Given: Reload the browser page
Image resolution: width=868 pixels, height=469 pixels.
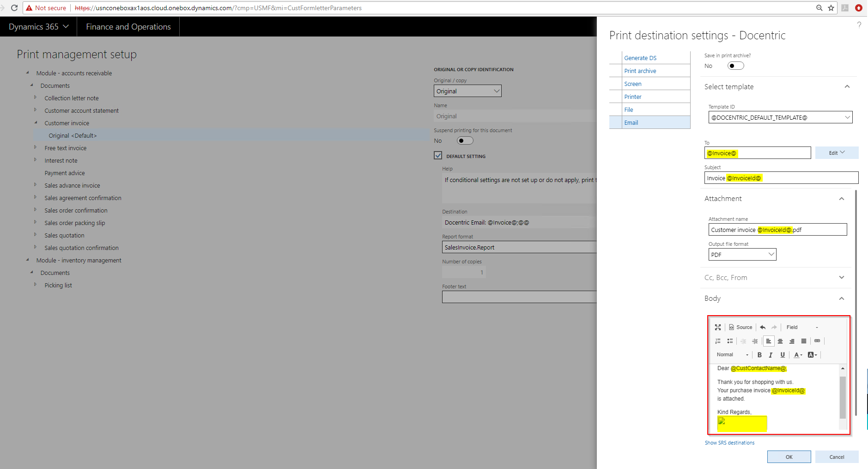Looking at the screenshot, I should coord(14,8).
